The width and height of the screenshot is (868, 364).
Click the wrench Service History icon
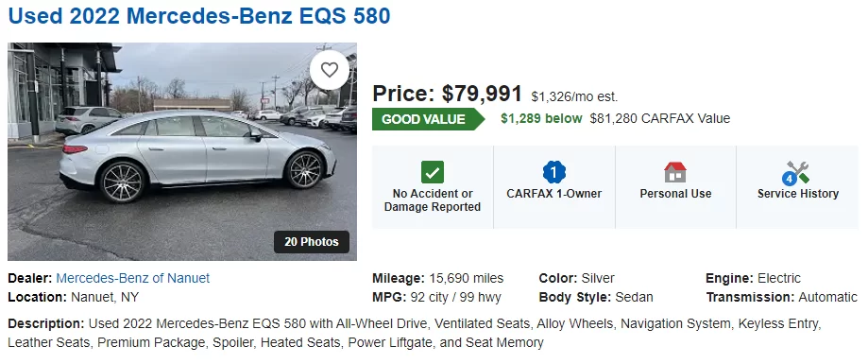pyautogui.click(x=796, y=172)
